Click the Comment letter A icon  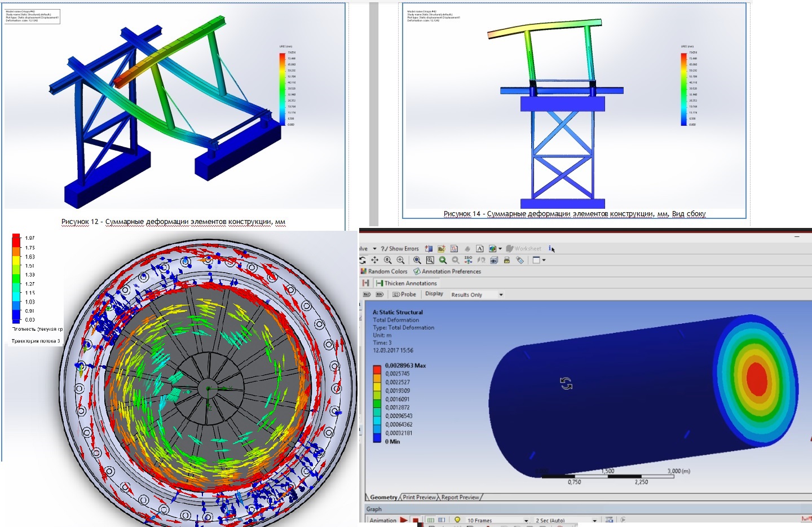pyautogui.click(x=480, y=248)
